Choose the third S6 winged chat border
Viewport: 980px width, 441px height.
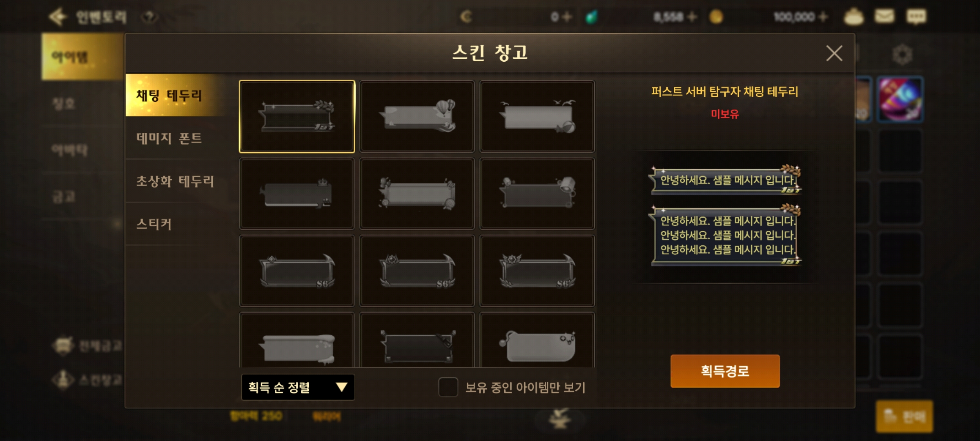coord(537,270)
